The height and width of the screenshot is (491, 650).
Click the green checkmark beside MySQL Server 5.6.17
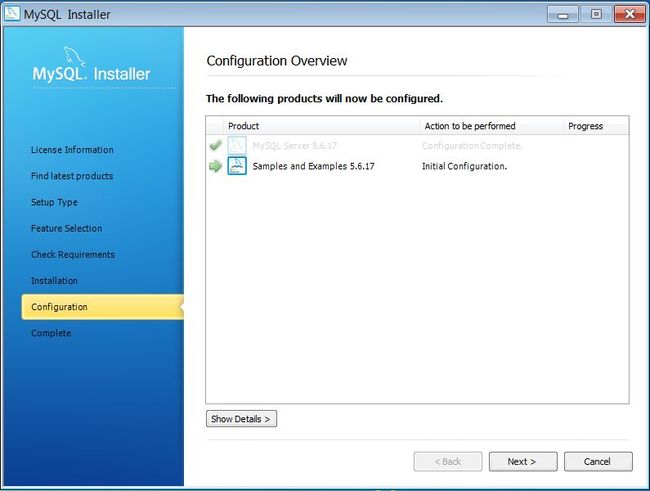(x=216, y=146)
